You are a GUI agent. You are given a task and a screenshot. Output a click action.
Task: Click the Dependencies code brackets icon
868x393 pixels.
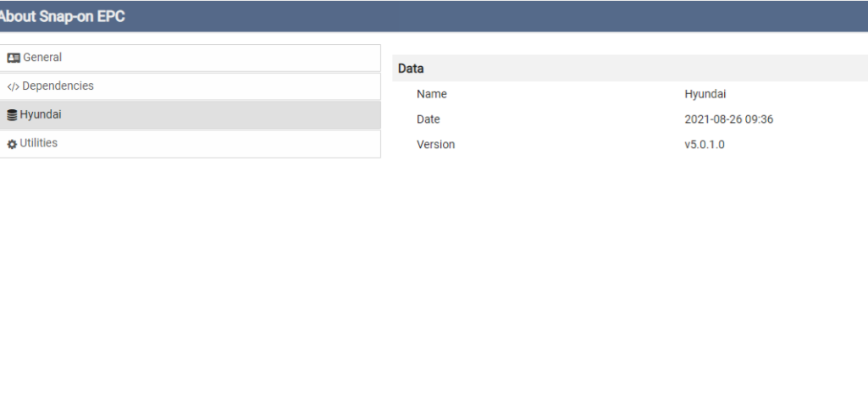coord(13,86)
